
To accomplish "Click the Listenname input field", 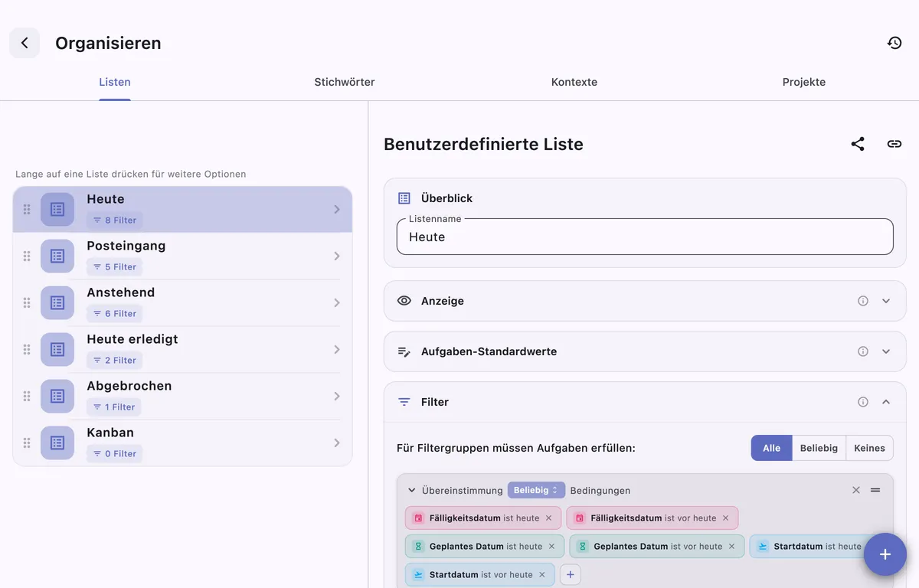I will pos(645,237).
